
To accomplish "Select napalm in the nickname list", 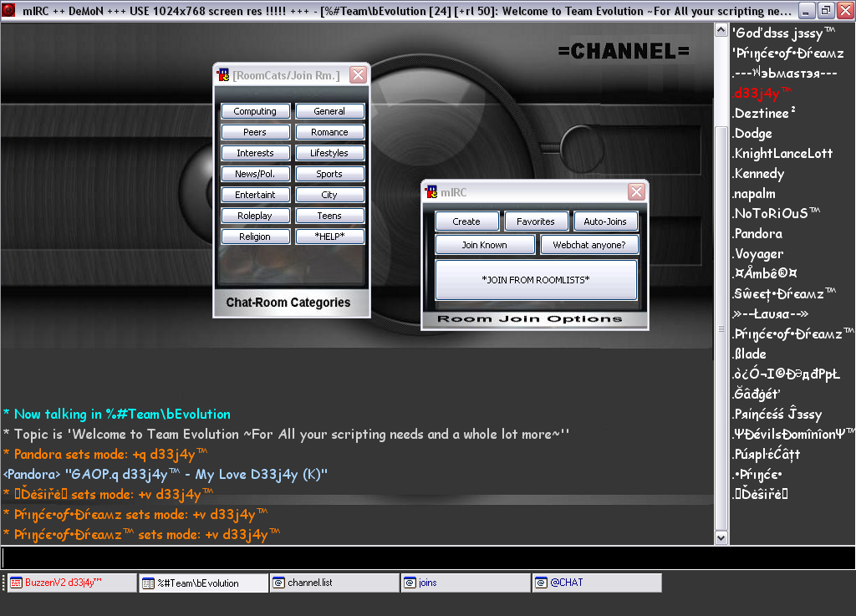I will (754, 194).
